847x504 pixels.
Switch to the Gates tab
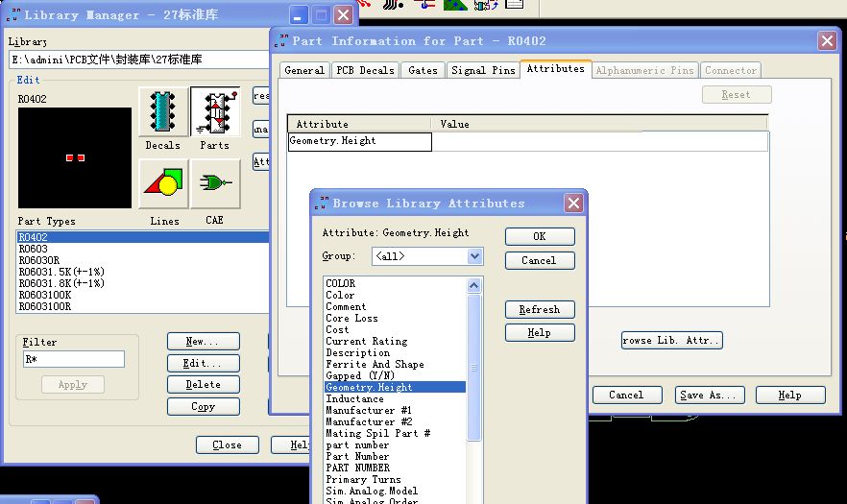(x=423, y=70)
